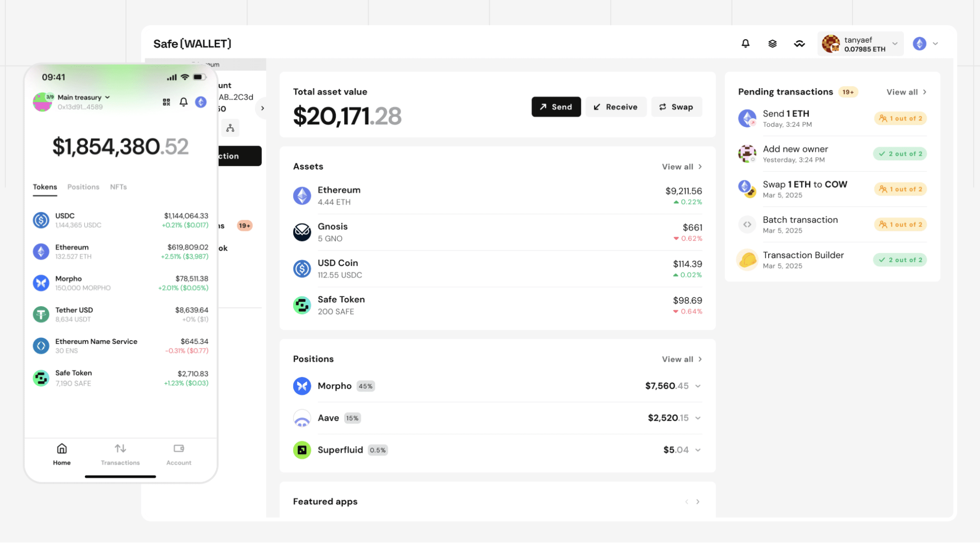Image resolution: width=980 pixels, height=543 pixels.
Task: Open the Transaction Builder entry
Action: (832, 260)
